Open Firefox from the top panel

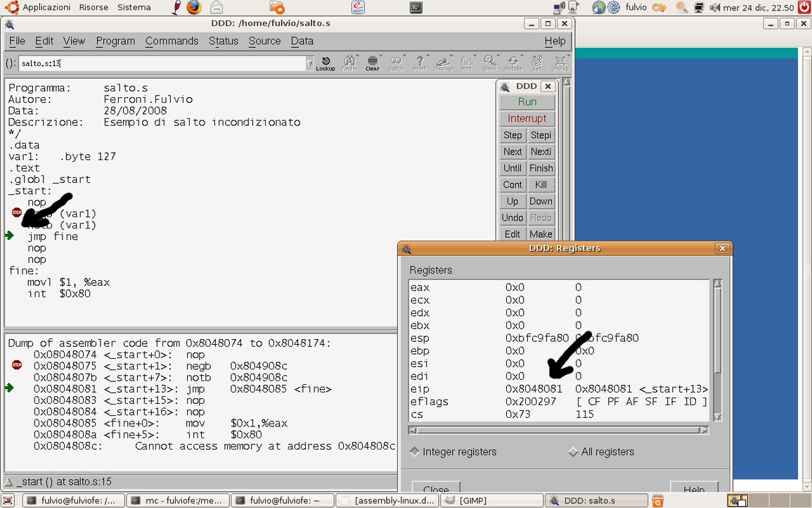point(193,7)
